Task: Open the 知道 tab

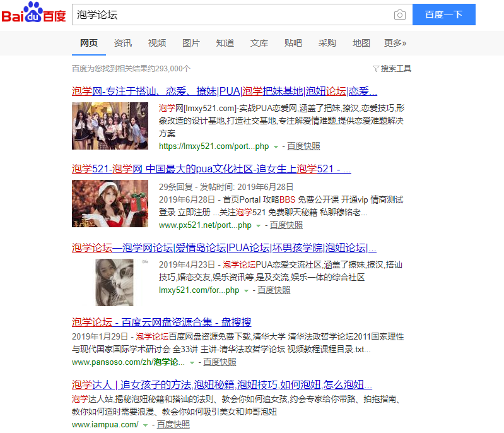Action: coord(225,43)
